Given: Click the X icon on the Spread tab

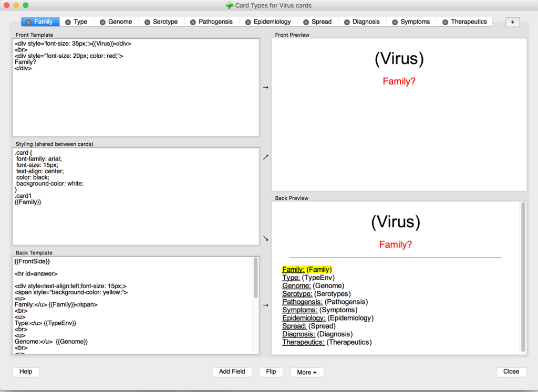Looking at the screenshot, I should [306, 22].
